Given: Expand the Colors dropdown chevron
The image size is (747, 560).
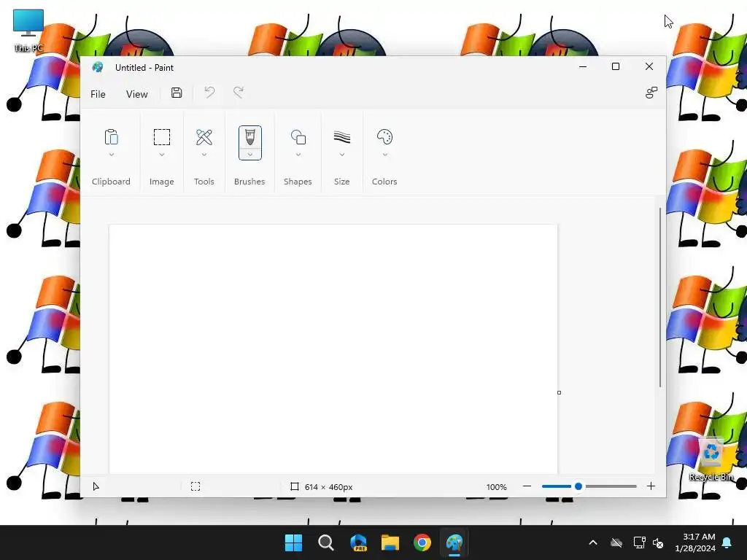Looking at the screenshot, I should 384,155.
